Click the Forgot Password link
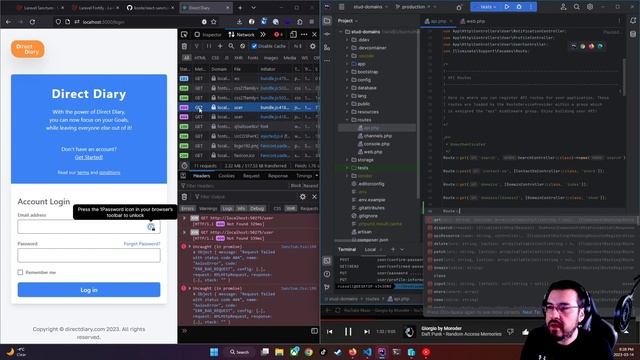The width and height of the screenshot is (640, 360). pos(142,244)
